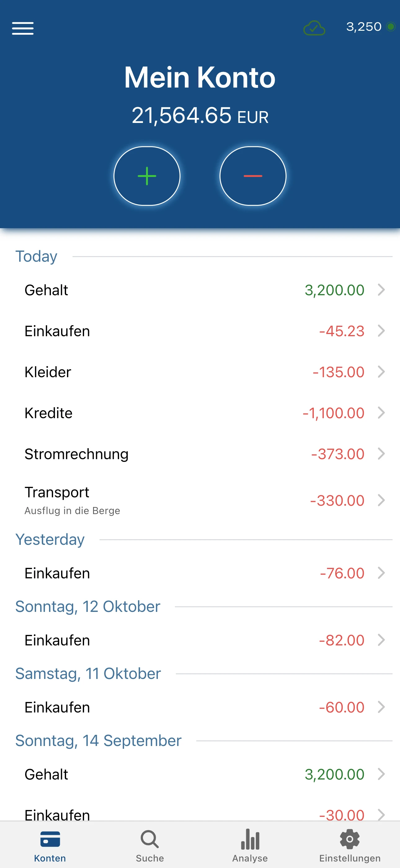Open the Suche search tab
Screen dimensions: 400x868
coord(150,845)
